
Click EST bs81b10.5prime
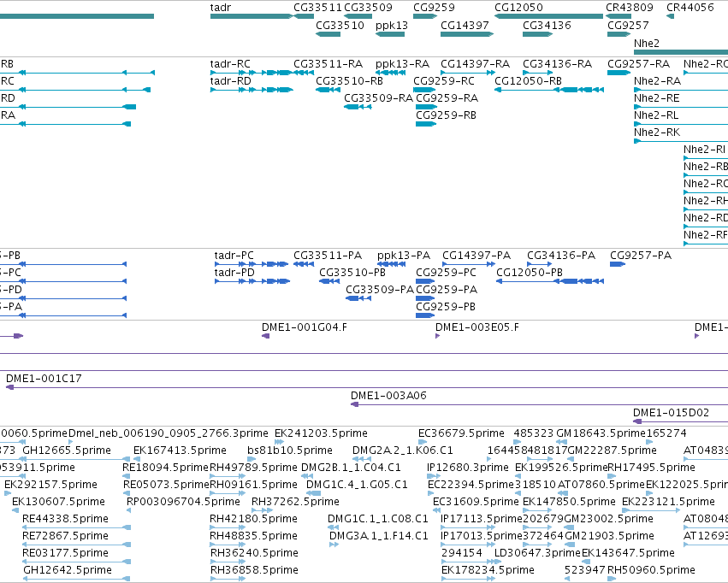point(252,460)
